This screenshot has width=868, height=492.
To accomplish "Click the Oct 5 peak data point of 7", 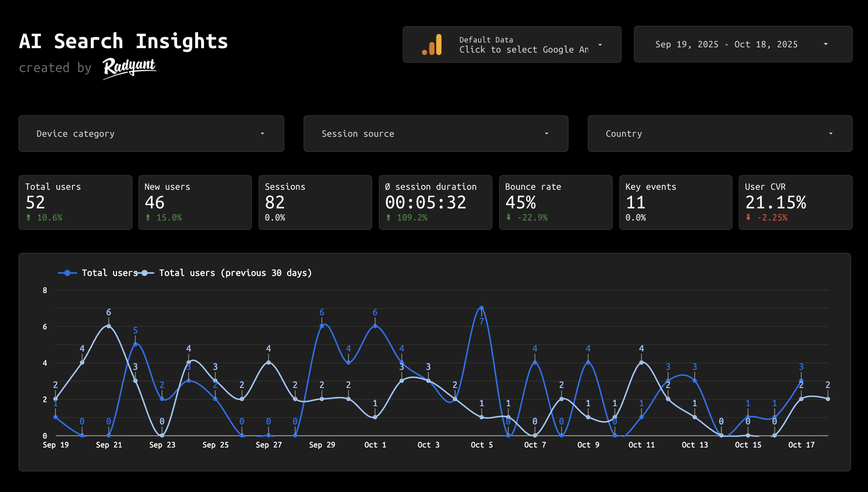I will 481,308.
